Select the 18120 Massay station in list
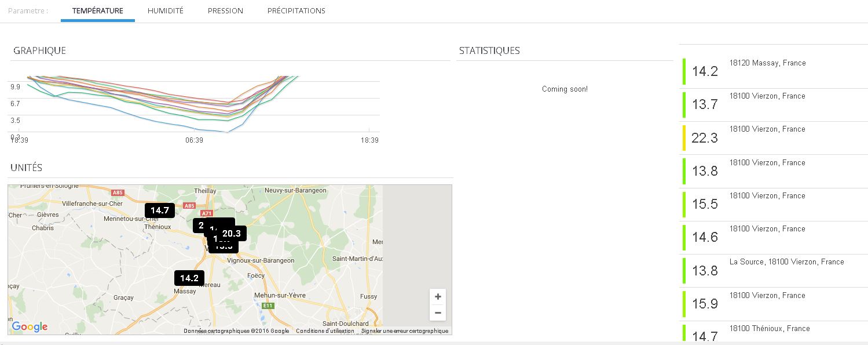 pyautogui.click(x=767, y=63)
